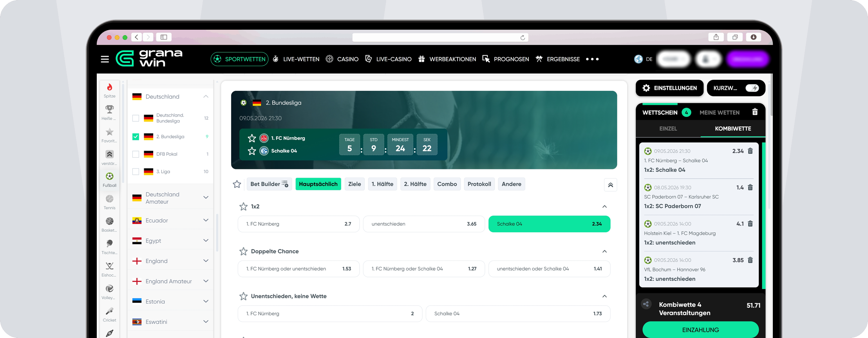The width and height of the screenshot is (868, 338).
Task: Go to Casino section
Action: (342, 59)
